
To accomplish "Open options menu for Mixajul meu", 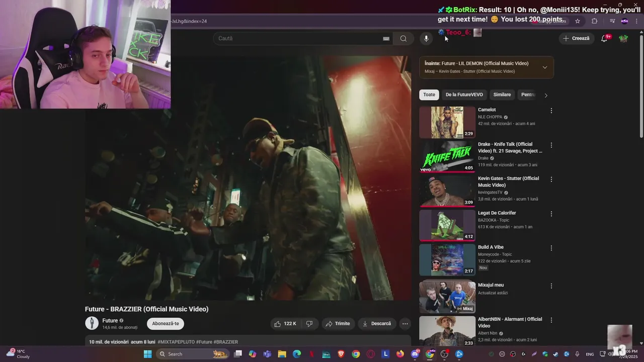I will (x=551, y=286).
